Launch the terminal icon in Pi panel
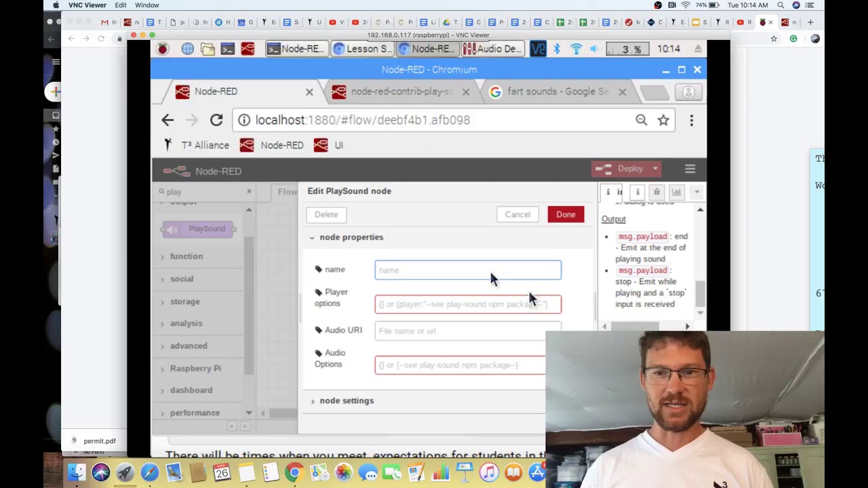Viewport: 868px width, 488px height. pos(227,49)
